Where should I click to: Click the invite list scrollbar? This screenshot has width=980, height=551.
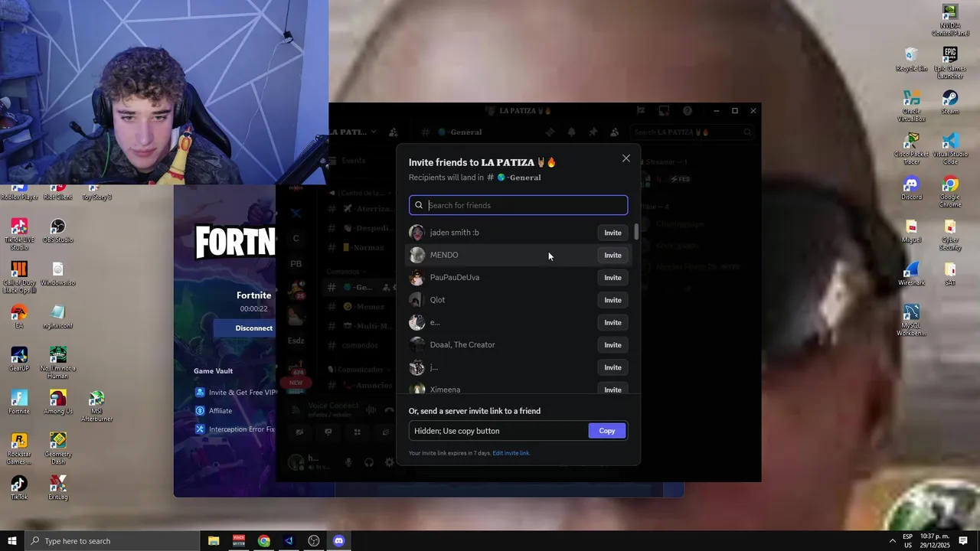coord(635,231)
